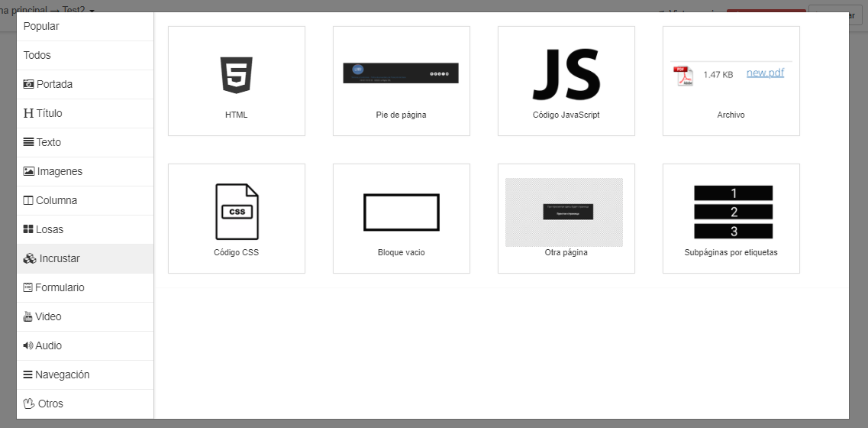The image size is (868, 428).
Task: Open the Popular category
Action: pos(86,27)
